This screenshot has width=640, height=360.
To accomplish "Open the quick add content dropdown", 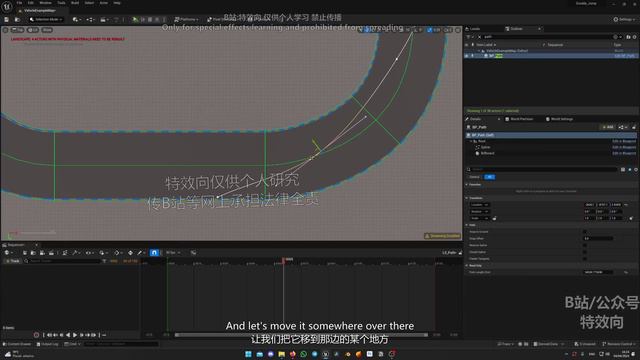I will point(76,19).
